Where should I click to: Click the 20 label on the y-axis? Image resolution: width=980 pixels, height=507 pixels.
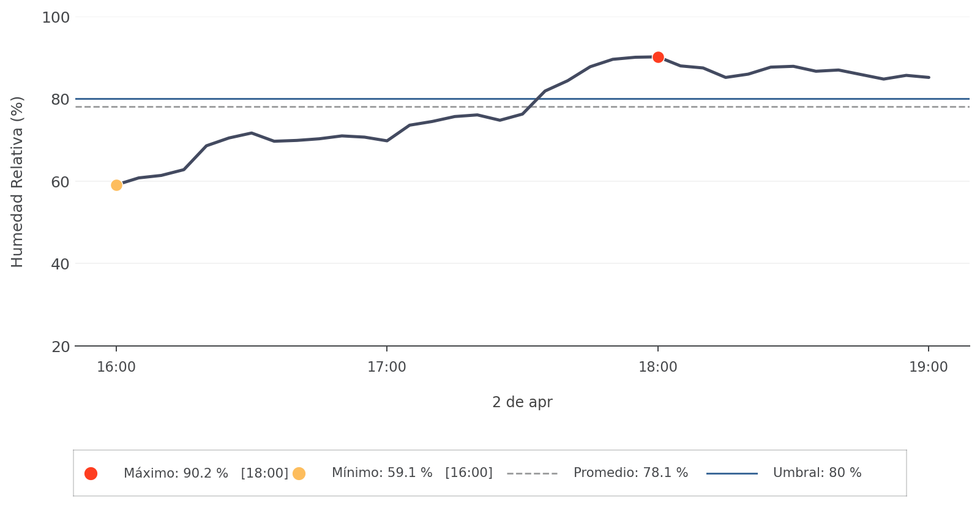tap(60, 347)
